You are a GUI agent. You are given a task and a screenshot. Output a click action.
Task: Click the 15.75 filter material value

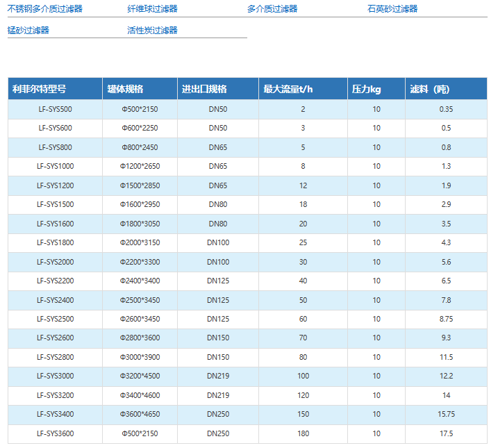(x=446, y=415)
